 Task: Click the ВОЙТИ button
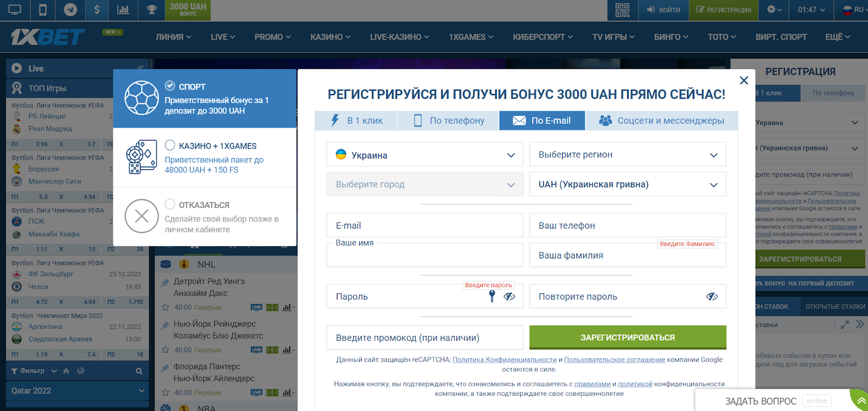[x=663, y=10]
